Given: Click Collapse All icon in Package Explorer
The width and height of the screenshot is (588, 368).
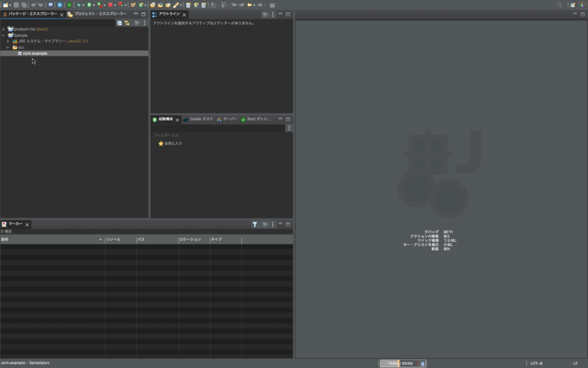Looking at the screenshot, I should tap(119, 23).
